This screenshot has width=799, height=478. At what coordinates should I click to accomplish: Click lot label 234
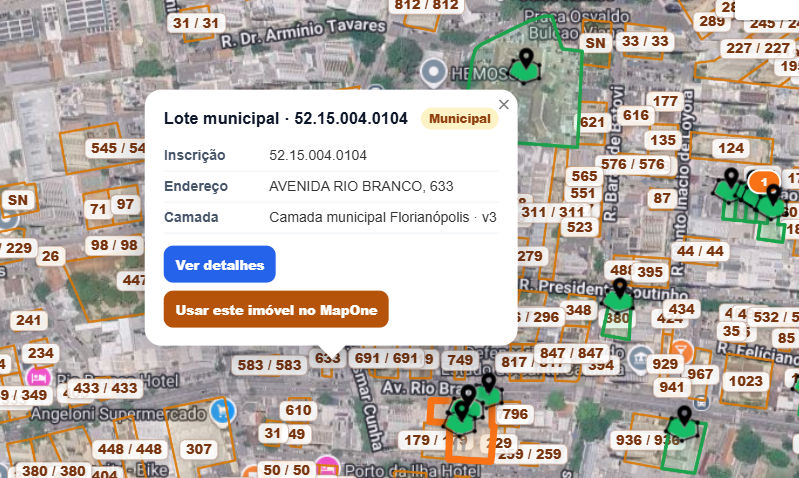(41, 353)
